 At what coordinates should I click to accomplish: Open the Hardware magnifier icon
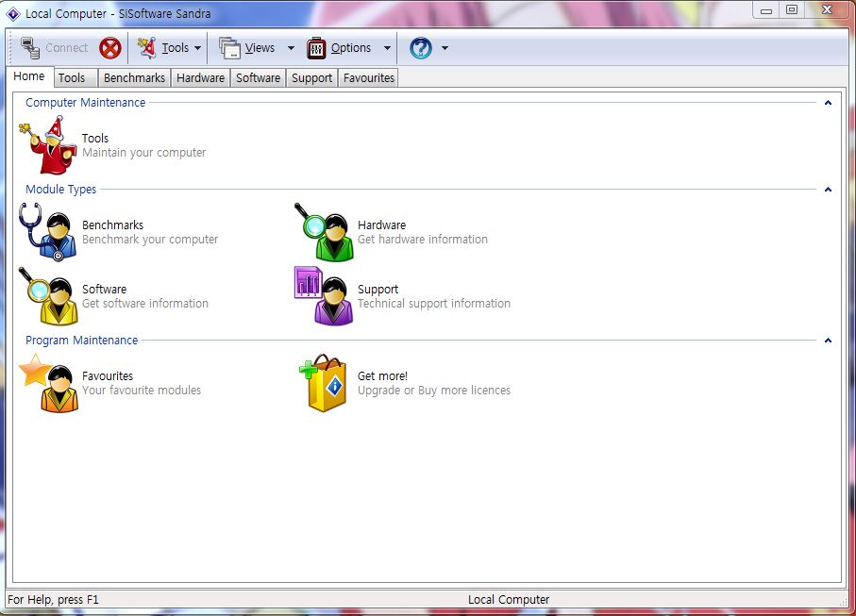325,232
